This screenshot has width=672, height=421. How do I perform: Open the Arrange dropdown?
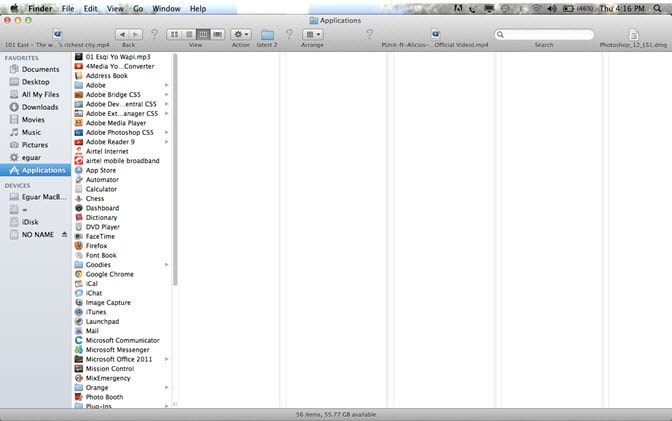312,34
